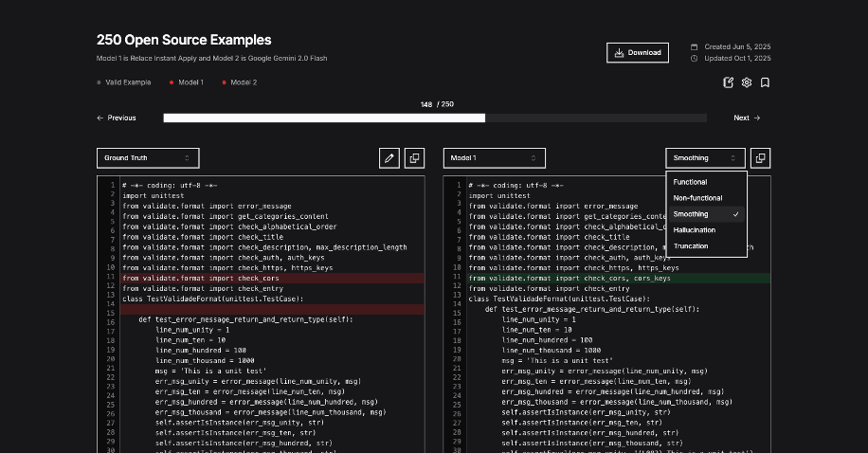Bookmark this example with bookmark icon
The image size is (868, 453).
tap(765, 82)
